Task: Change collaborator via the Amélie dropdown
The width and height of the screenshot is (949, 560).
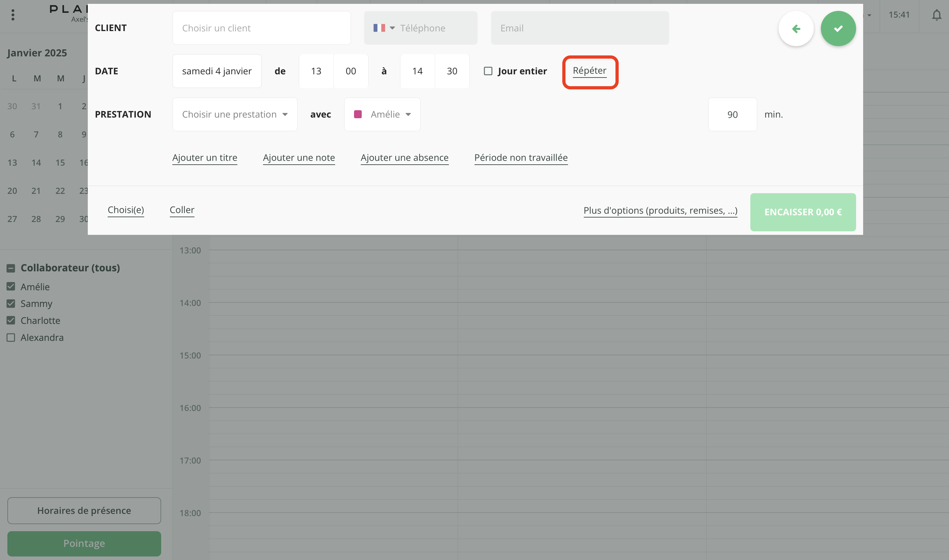Action: click(408, 114)
